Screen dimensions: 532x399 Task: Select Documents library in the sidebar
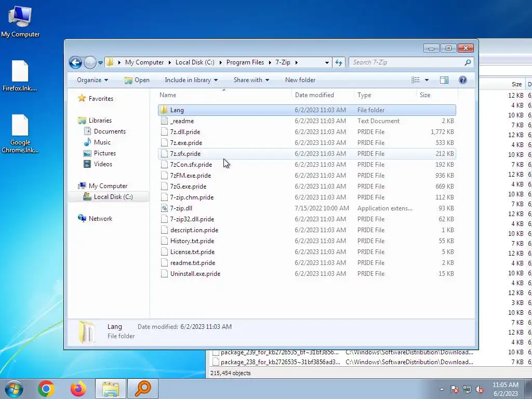[104, 131]
